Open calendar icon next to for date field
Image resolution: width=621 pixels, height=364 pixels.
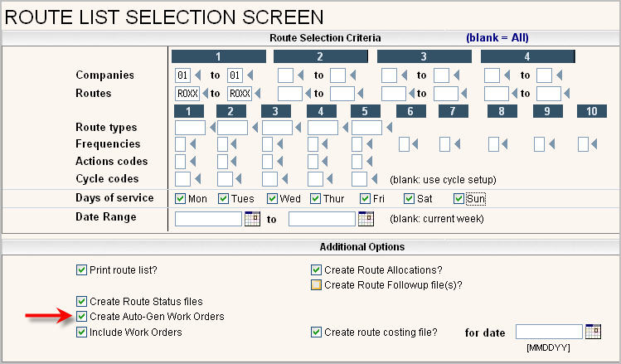593,332
